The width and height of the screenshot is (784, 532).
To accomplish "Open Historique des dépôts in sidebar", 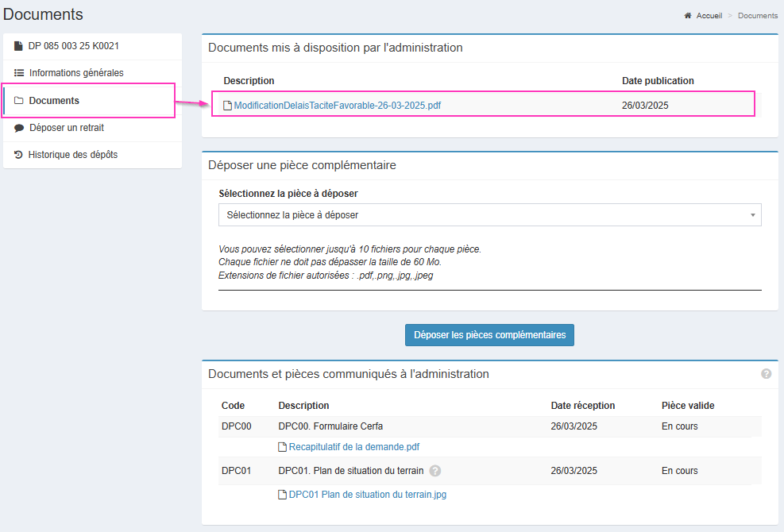I will tap(73, 155).
